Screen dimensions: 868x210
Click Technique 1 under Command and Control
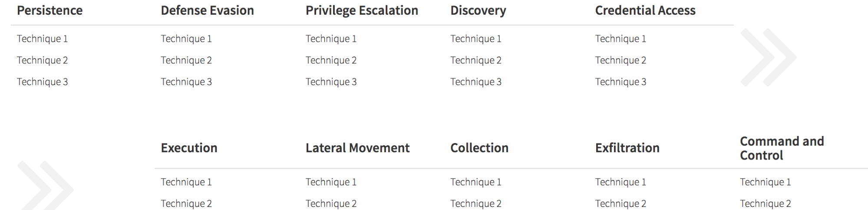(x=765, y=182)
